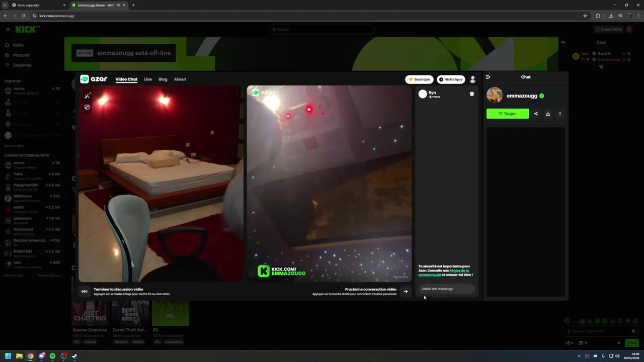Mute the tab via speaker icon on emmazougg tab
Image resolution: width=644 pixels, height=362 pixels.
(x=118, y=5)
